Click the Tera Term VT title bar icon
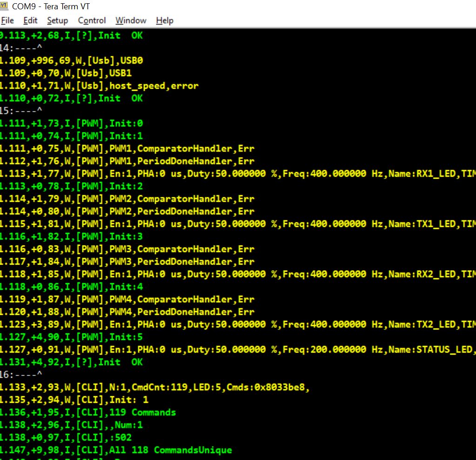476x460 pixels. (x=4, y=6)
